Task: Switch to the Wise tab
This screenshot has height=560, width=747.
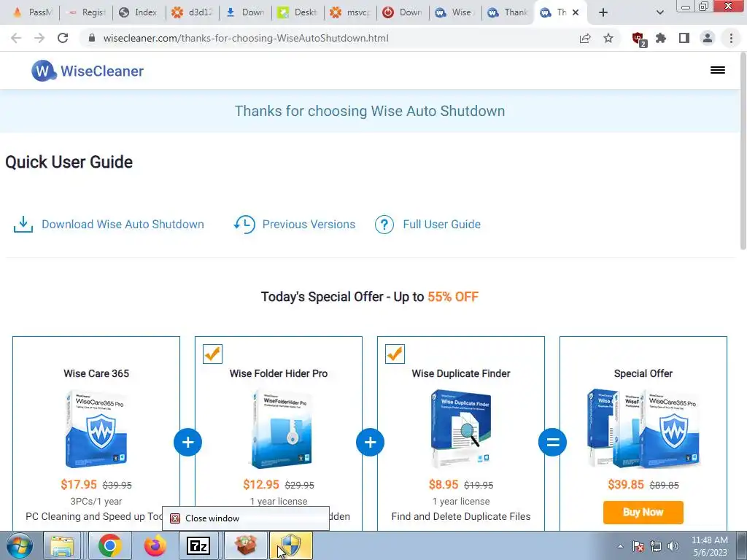Action: pos(455,12)
